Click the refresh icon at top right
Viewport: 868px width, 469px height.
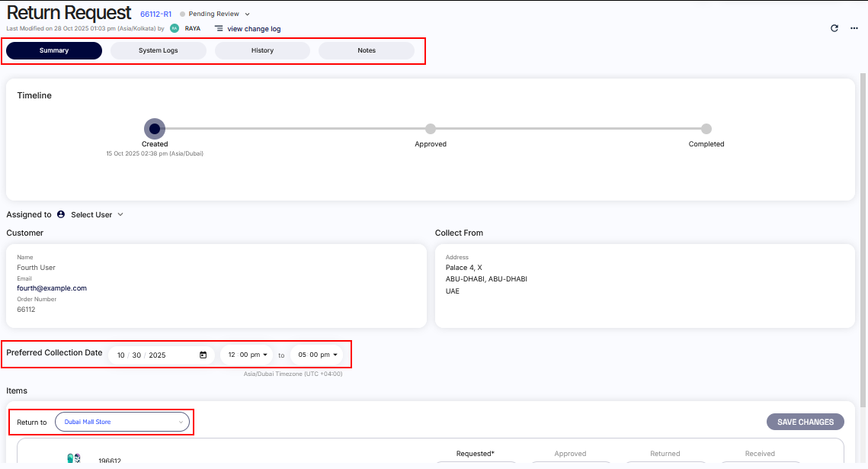tap(834, 28)
